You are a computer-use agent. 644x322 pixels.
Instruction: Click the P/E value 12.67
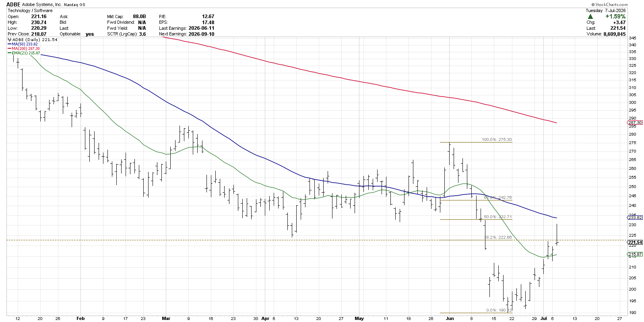(208, 17)
